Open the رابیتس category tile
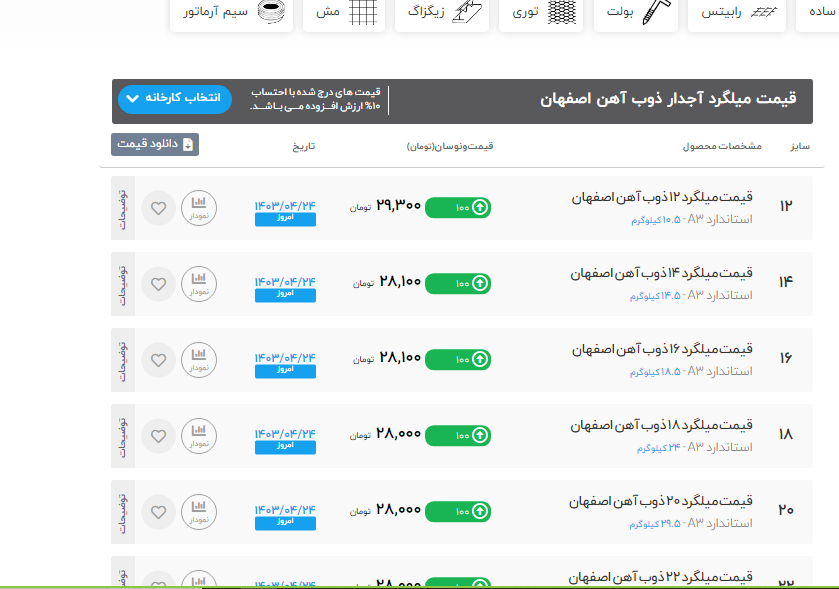Screen dimensions: 839x589 [737, 13]
